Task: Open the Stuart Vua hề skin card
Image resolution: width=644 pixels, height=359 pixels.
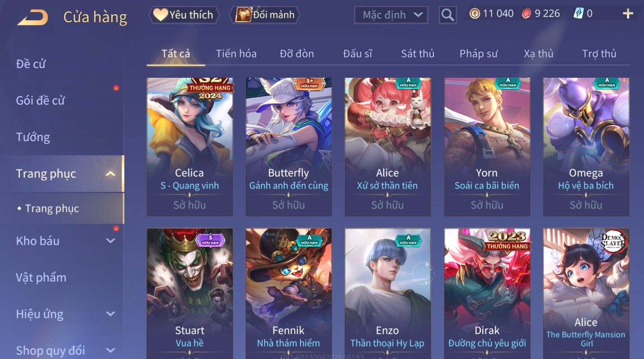Action: 190,293
